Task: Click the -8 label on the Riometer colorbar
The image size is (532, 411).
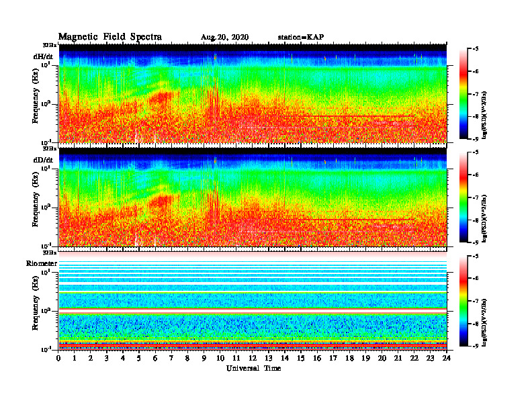Action: (x=476, y=324)
